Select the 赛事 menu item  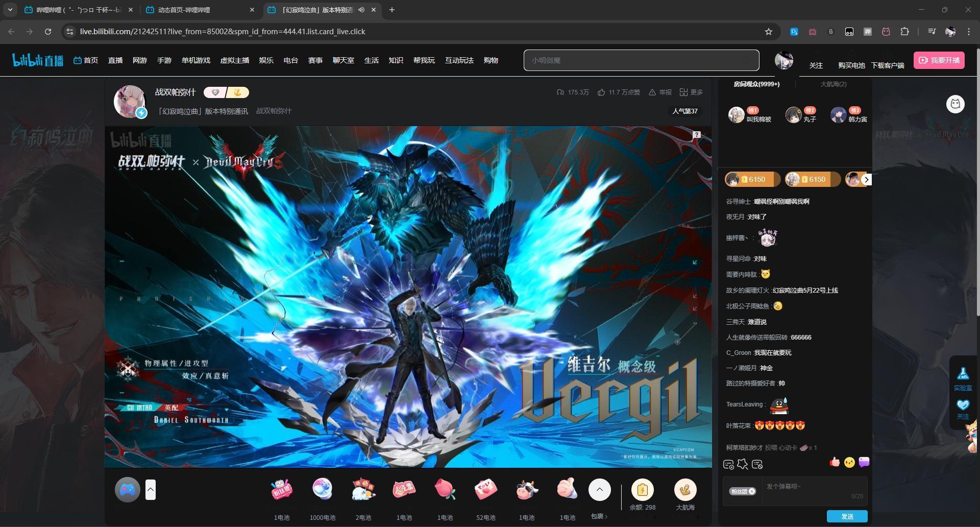coord(315,60)
